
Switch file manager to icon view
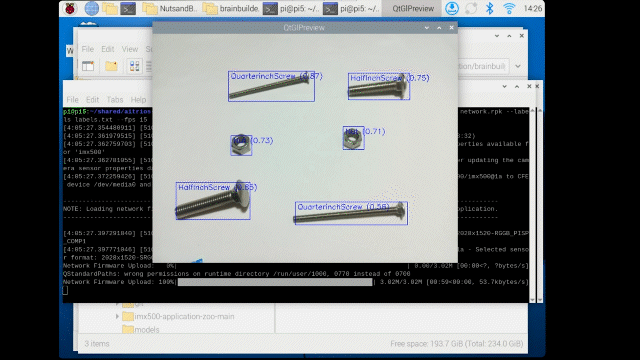pyautogui.click(x=134, y=66)
